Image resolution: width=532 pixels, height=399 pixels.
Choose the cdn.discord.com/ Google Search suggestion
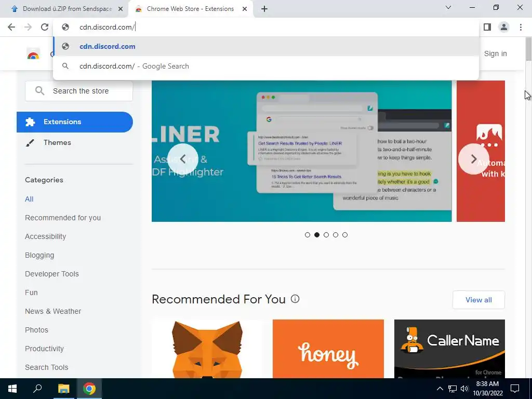pyautogui.click(x=265, y=66)
